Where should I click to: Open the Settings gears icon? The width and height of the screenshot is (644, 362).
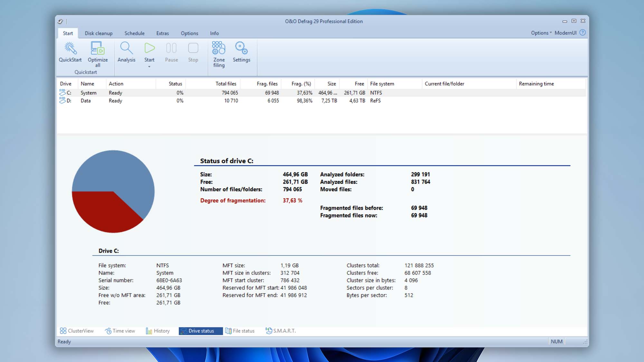(241, 48)
